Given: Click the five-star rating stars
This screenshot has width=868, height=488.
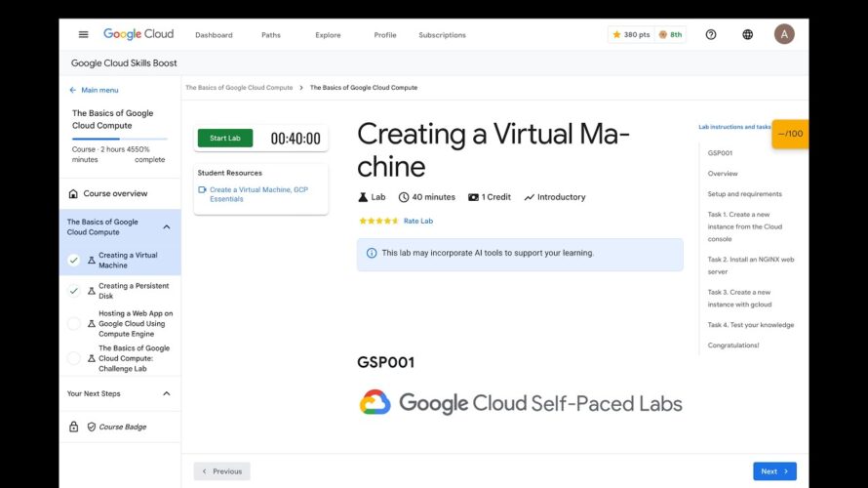Looking at the screenshot, I should point(378,221).
